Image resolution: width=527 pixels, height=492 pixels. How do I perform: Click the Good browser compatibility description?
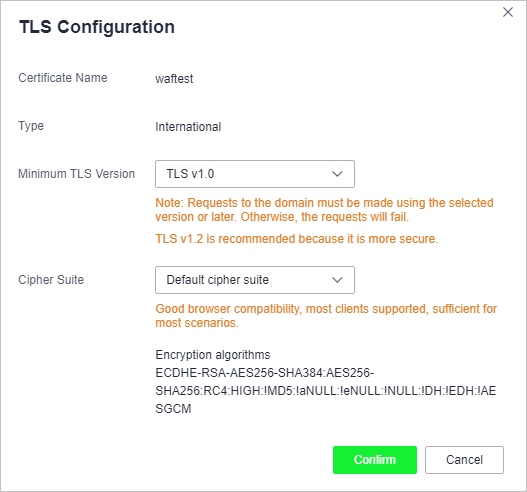pos(326,316)
